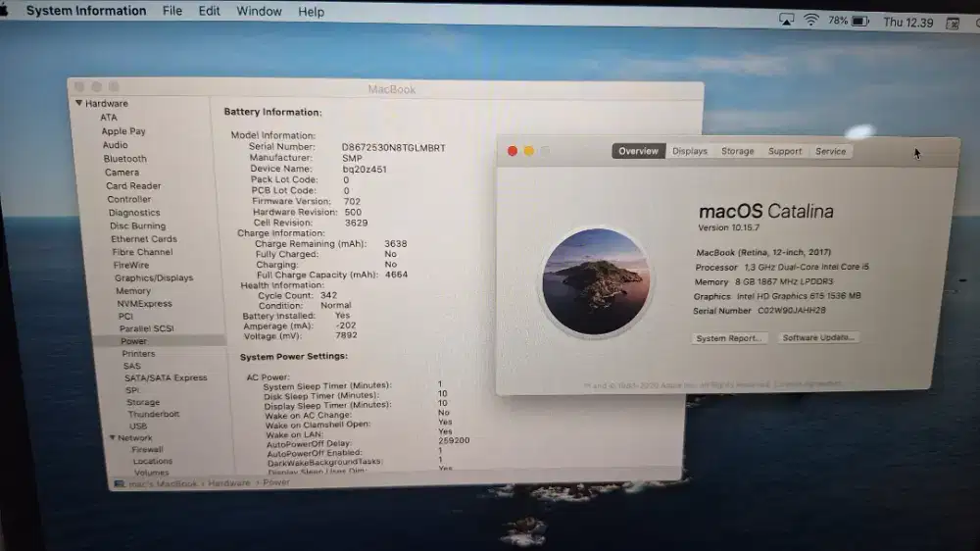
Task: Click the battery icon in menu bar
Action: [x=860, y=22]
